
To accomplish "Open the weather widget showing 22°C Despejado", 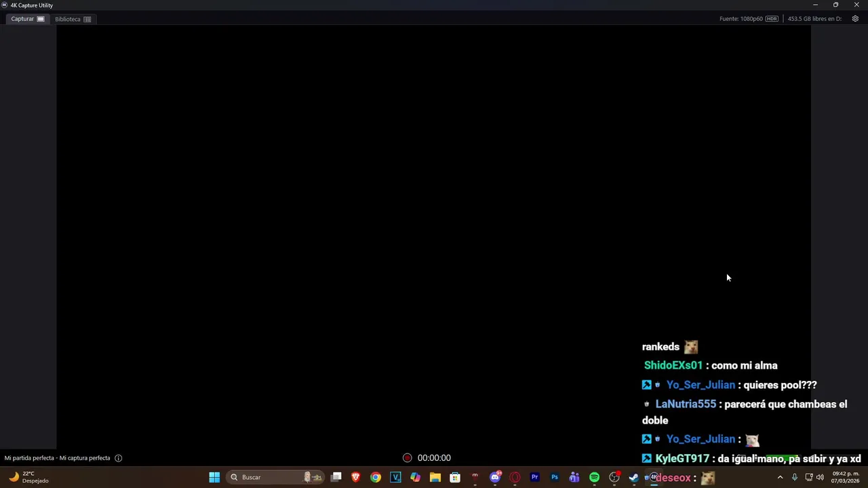I will [x=28, y=477].
